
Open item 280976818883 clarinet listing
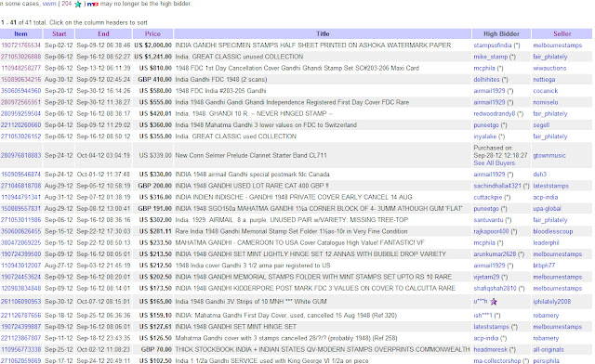(20, 155)
